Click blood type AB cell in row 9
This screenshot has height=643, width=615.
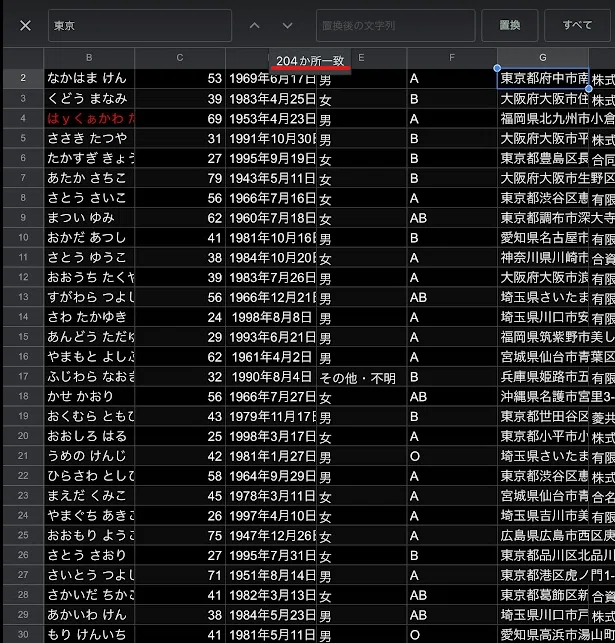point(452,218)
